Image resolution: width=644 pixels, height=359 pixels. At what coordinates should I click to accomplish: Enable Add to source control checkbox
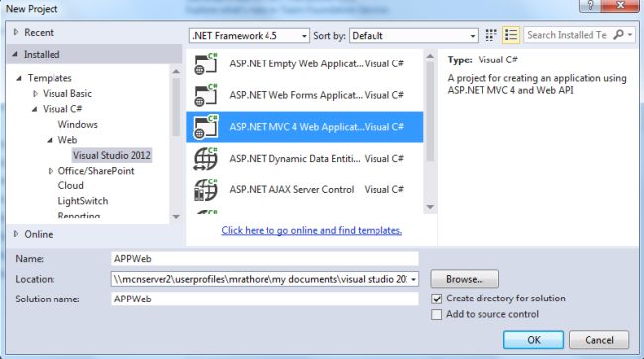[437, 315]
